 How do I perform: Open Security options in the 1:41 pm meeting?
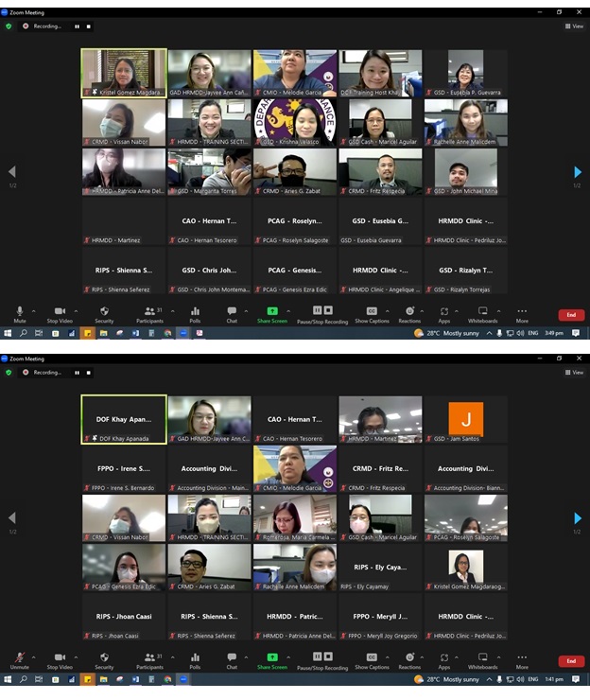104,660
